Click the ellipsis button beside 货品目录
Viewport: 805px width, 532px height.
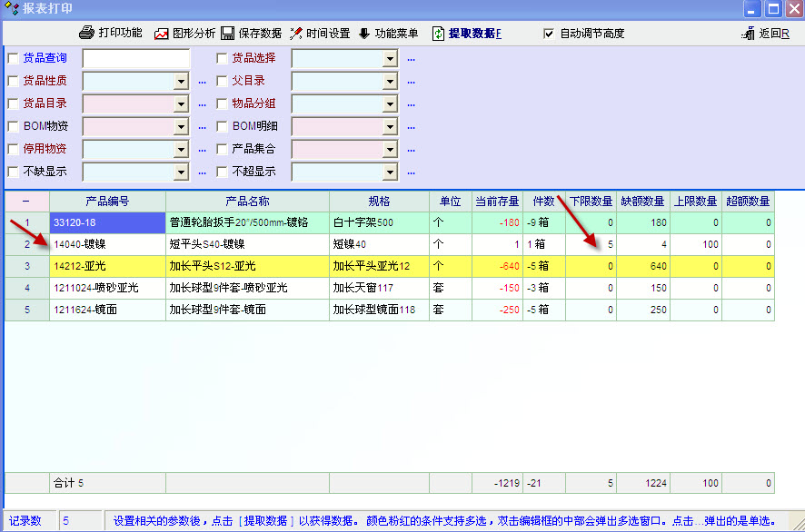click(x=202, y=104)
